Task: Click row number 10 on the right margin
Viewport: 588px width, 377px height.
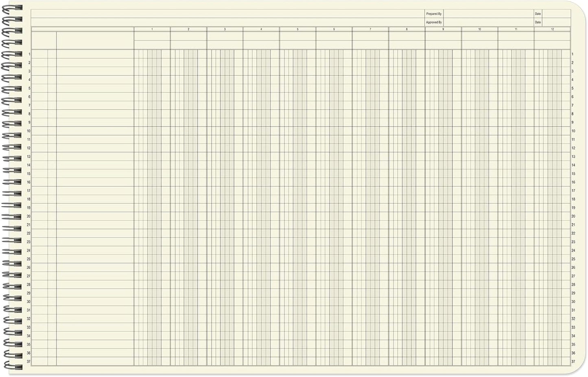Action: click(574, 131)
